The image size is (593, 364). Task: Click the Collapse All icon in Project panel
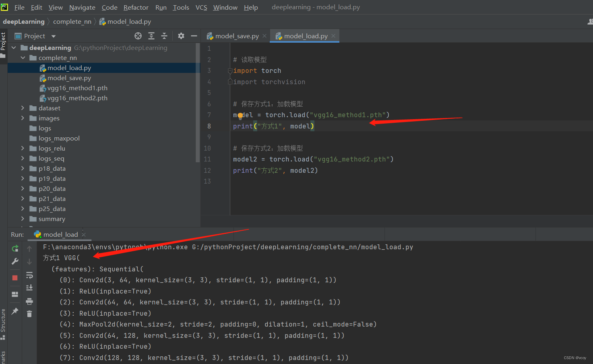pos(164,36)
